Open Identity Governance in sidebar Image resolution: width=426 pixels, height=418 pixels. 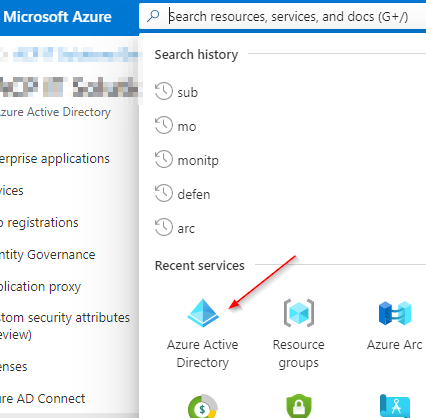47,255
